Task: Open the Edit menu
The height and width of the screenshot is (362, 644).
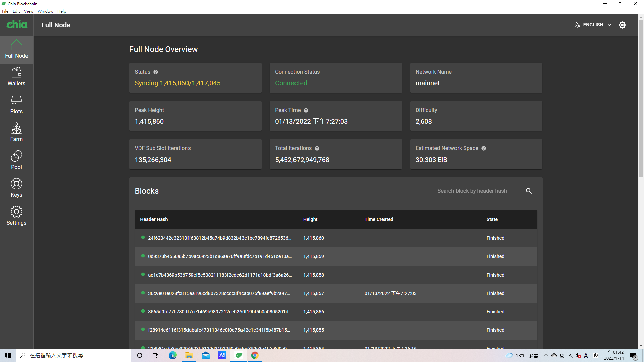Action: (16, 11)
